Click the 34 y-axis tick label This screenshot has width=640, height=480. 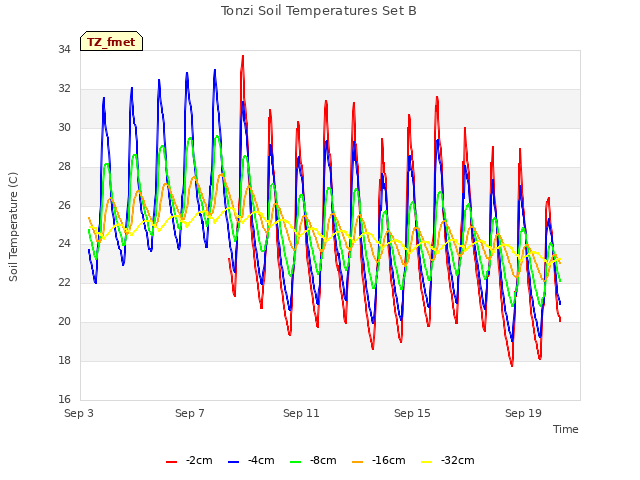click(x=64, y=49)
